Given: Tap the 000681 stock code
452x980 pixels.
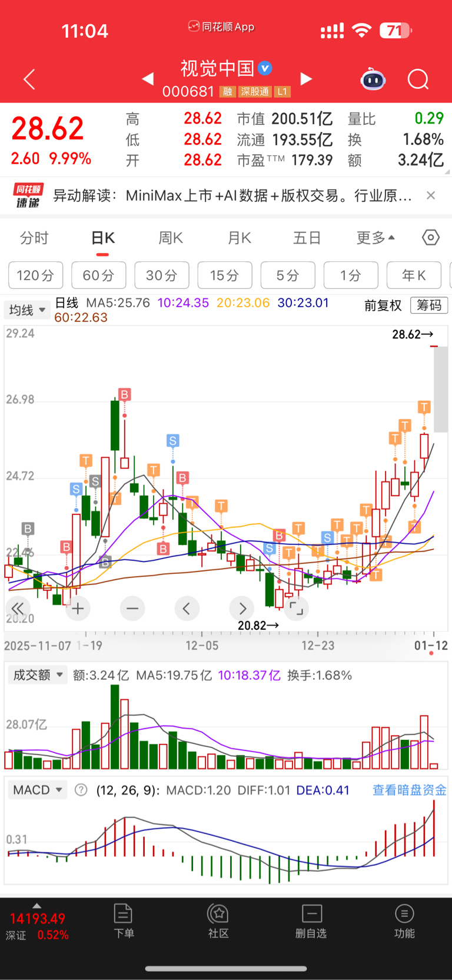Looking at the screenshot, I should point(188,91).
